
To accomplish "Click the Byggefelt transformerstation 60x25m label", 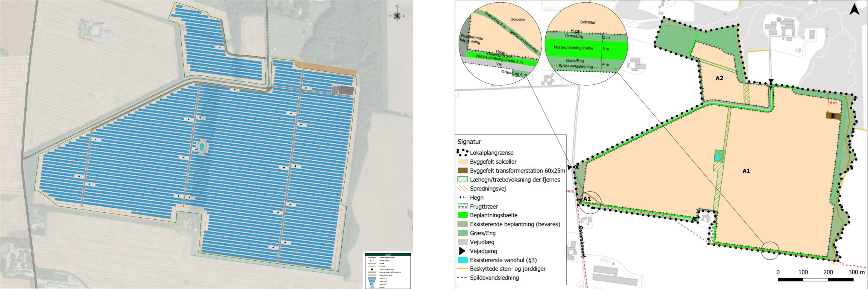I will click(517, 171).
